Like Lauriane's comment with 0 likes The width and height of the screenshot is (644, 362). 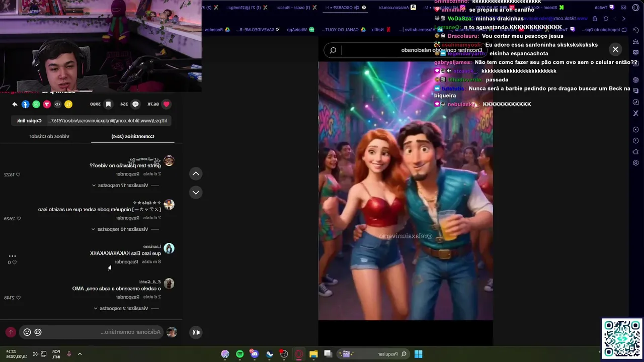click(14, 262)
